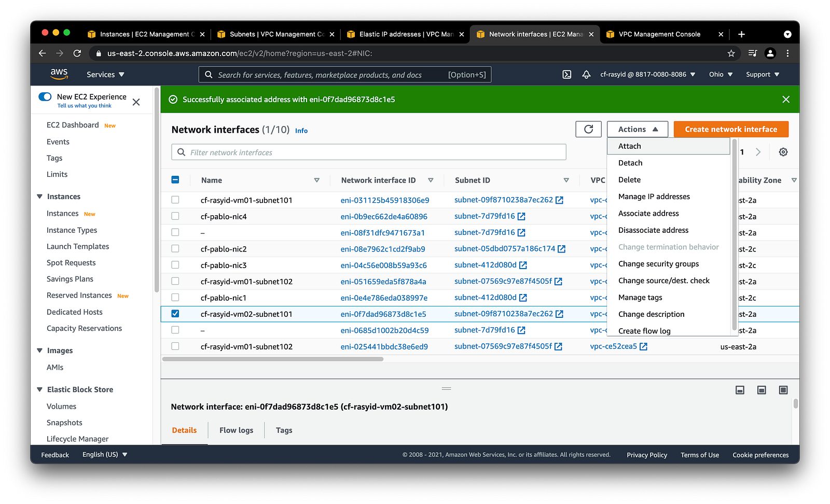Image resolution: width=830 pixels, height=504 pixels.
Task: Focus the Filter network interfaces field
Action: click(369, 152)
